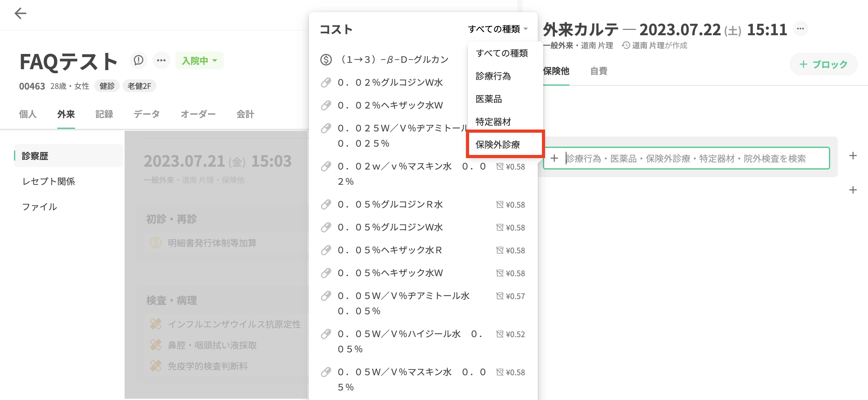Click ¥0.52 price of ハイジール水
Screen dimensions: 868x400
(x=515, y=334)
